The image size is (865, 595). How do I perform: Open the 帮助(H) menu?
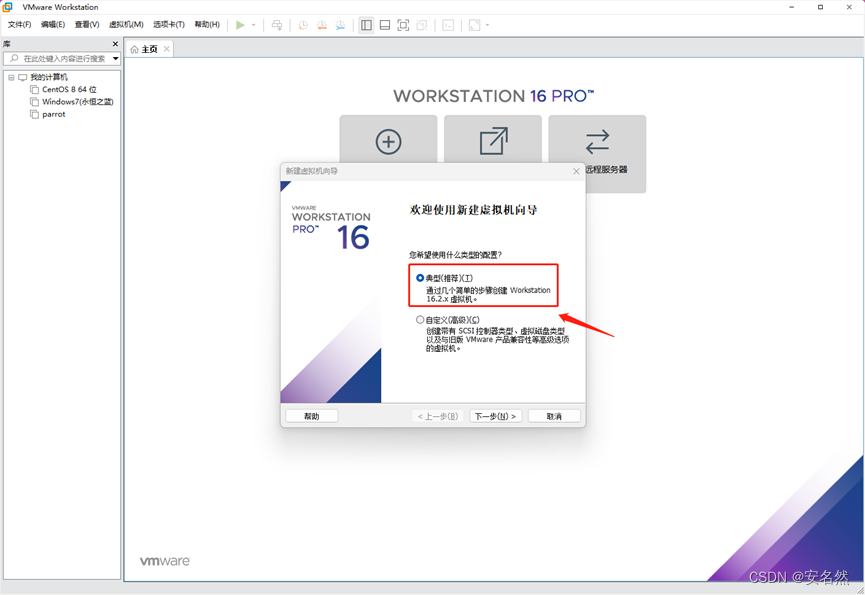(207, 24)
